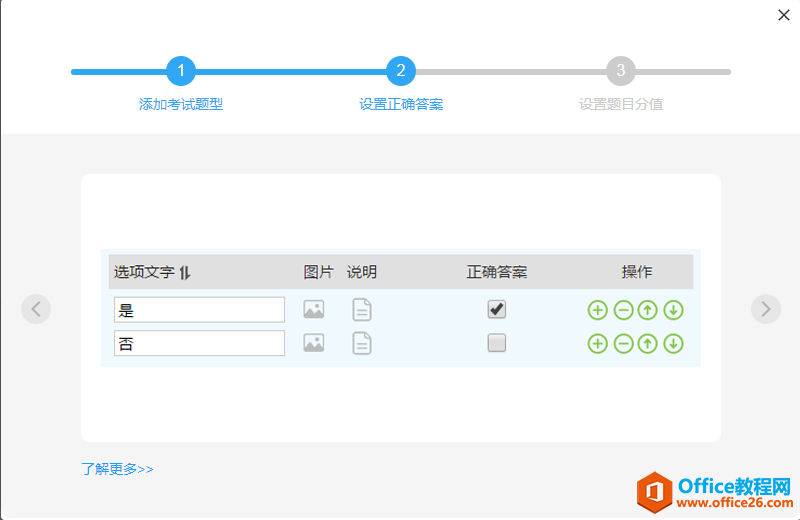Viewport: 800px width, 520px height.
Task: Open the description icon for option 否
Action: [362, 343]
